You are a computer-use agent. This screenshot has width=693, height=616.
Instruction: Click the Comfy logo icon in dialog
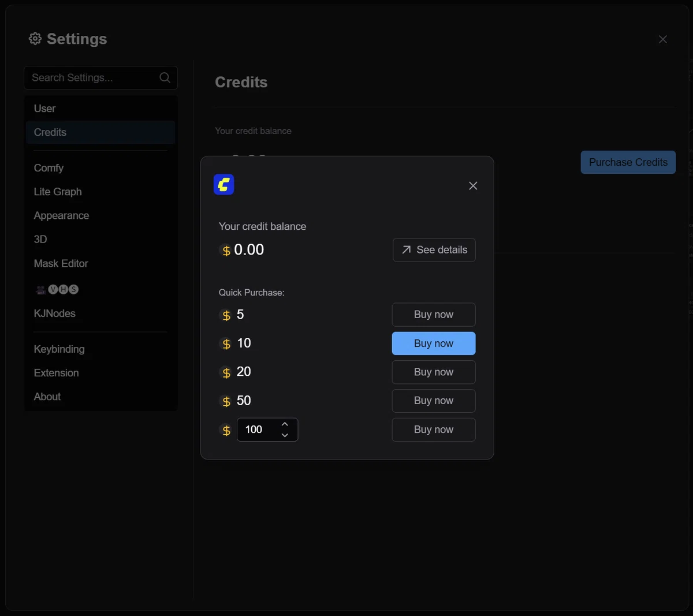pos(223,184)
